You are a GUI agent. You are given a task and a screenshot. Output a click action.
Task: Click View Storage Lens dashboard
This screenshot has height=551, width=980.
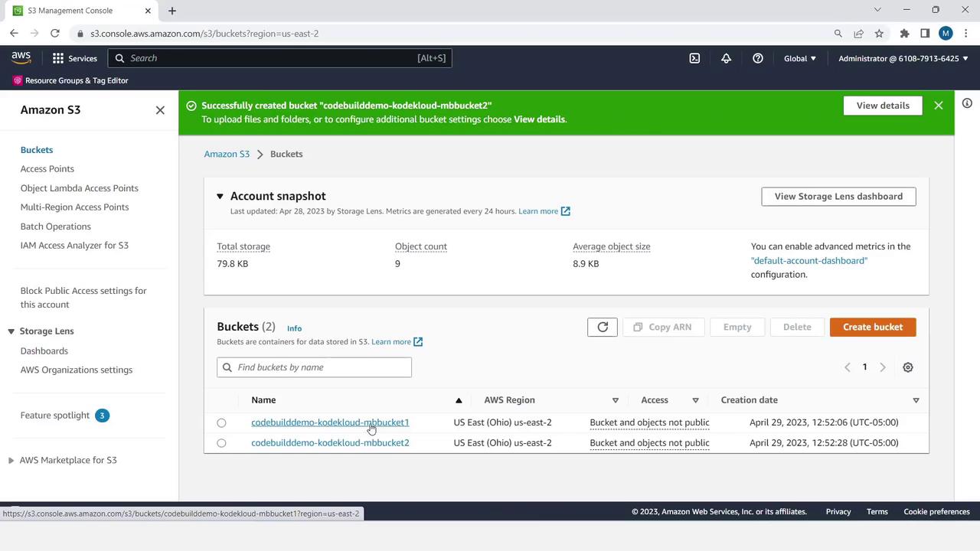point(838,197)
